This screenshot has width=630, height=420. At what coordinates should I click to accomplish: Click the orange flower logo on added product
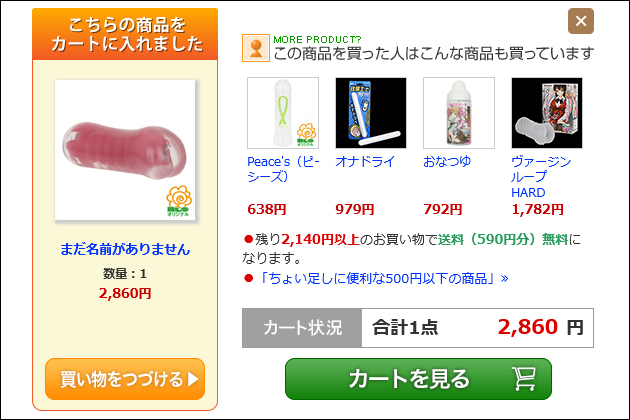[179, 201]
